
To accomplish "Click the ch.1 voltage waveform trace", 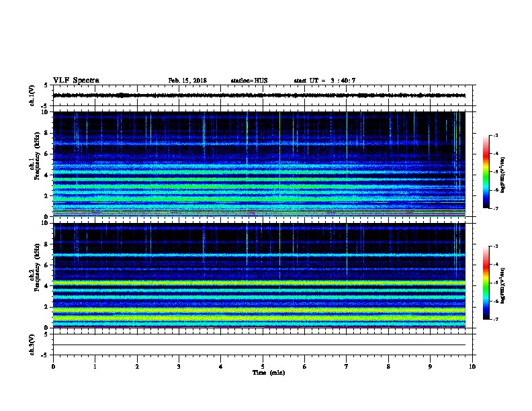I will [x=259, y=95].
